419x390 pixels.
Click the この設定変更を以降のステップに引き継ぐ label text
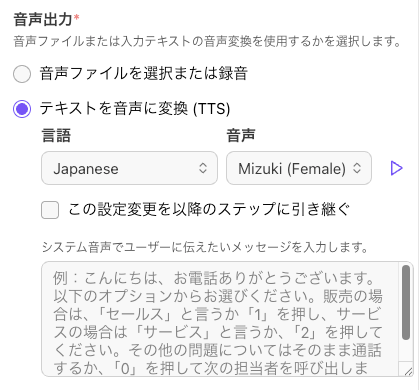coord(209,209)
